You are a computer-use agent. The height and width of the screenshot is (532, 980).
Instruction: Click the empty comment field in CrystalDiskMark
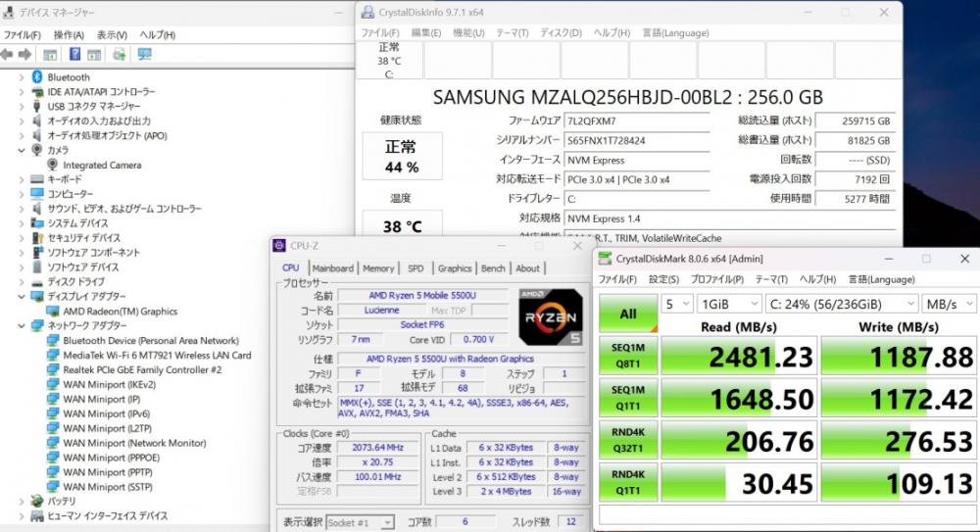pyautogui.click(x=788, y=514)
